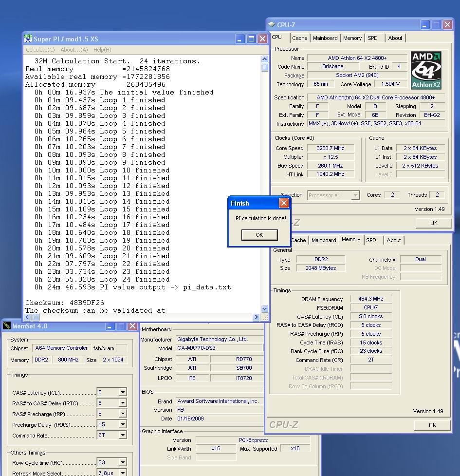Click the Bus Speed value 260.1 MHz
The width and height of the screenshot is (460, 476).
[331, 166]
